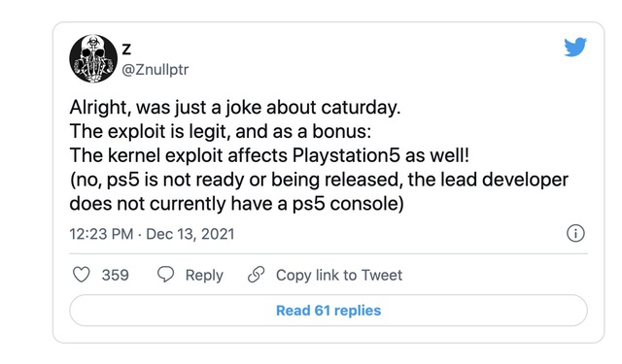This screenshot has width=622, height=364.
Task: Like the tweet with the heart icon
Action: [x=82, y=275]
